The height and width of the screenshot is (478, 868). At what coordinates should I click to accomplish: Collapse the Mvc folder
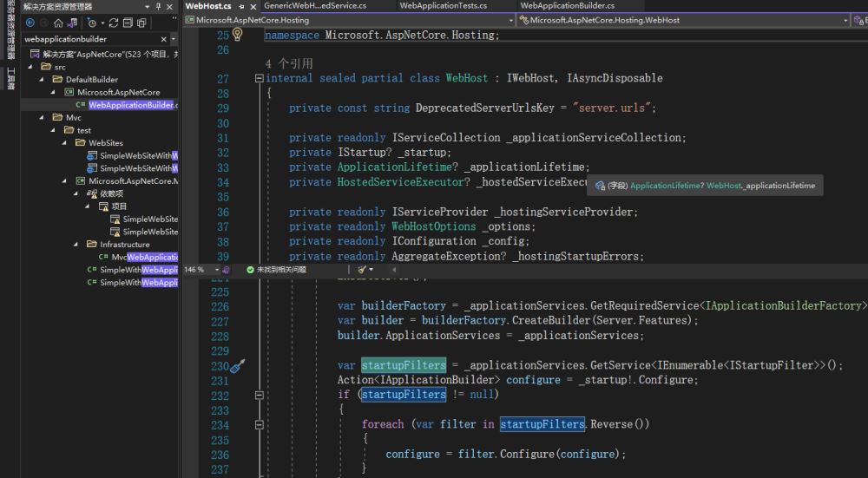[42, 118]
